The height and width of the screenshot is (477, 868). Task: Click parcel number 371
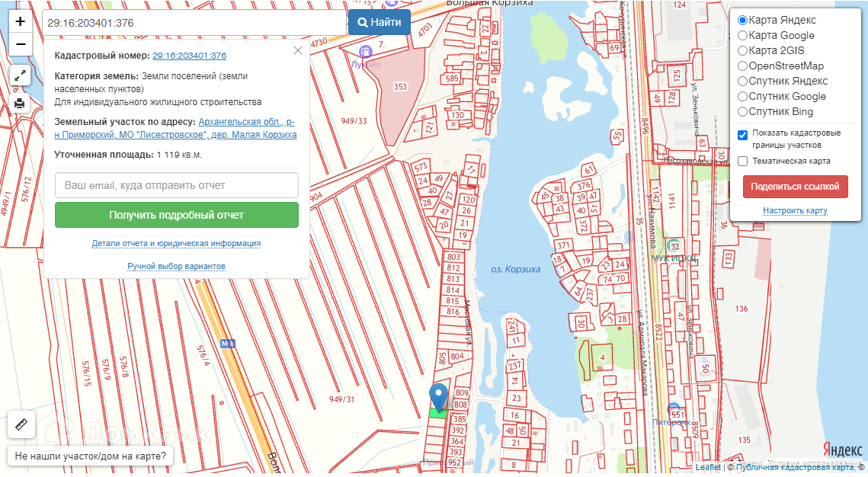pos(563,245)
